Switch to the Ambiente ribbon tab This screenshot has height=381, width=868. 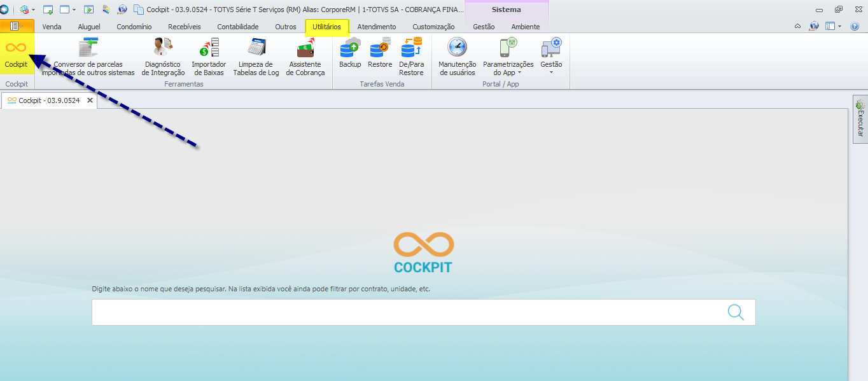click(x=526, y=27)
